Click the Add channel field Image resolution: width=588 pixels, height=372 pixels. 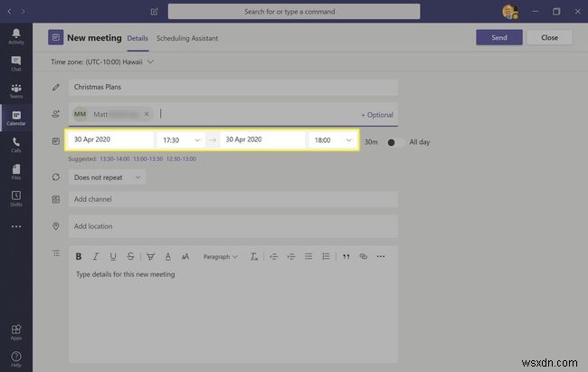pyautogui.click(x=233, y=199)
